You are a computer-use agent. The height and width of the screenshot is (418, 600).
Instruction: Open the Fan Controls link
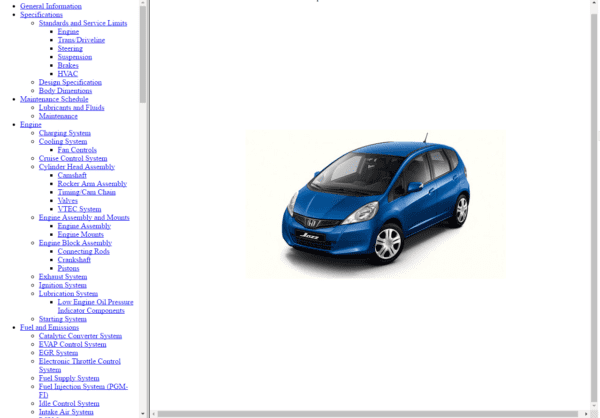(x=77, y=150)
